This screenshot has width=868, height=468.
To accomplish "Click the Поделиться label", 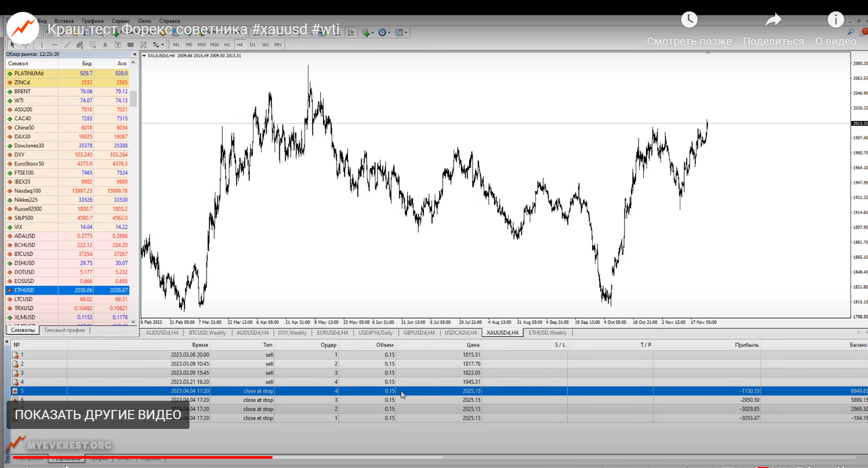I will [773, 41].
